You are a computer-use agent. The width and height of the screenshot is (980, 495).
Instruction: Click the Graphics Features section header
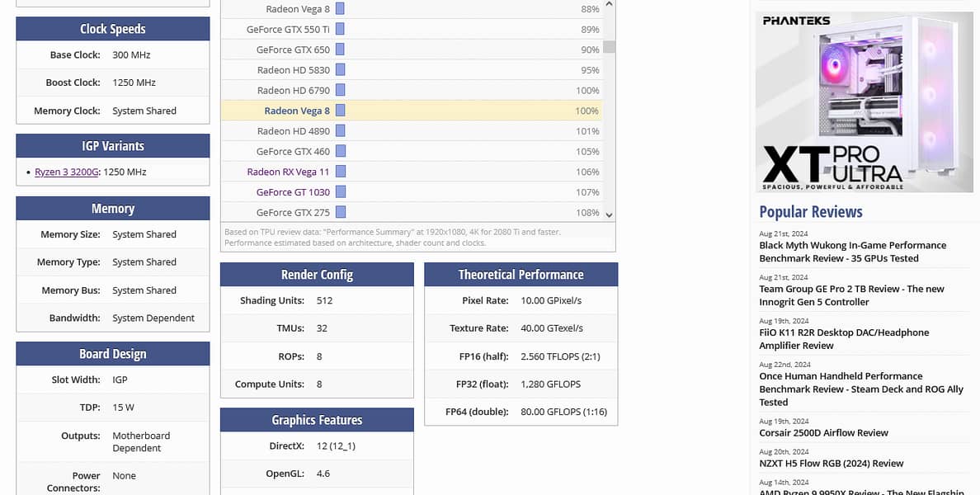(x=317, y=420)
